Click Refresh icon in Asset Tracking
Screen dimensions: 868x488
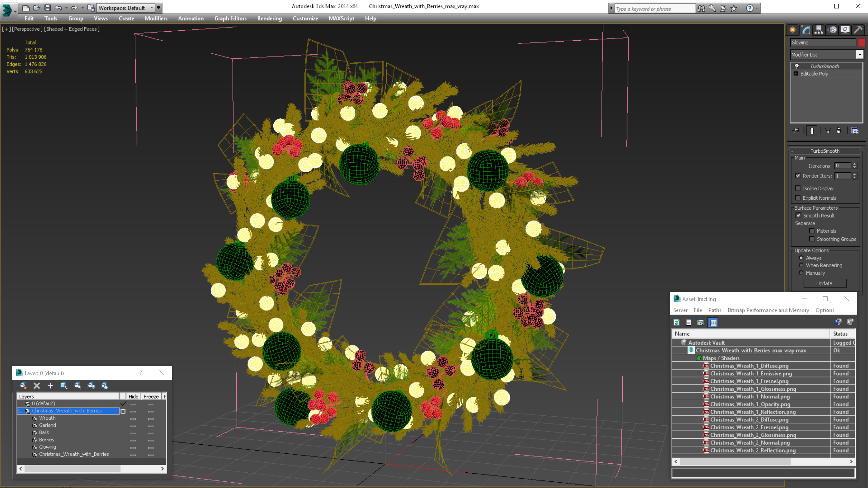pyautogui.click(x=676, y=322)
